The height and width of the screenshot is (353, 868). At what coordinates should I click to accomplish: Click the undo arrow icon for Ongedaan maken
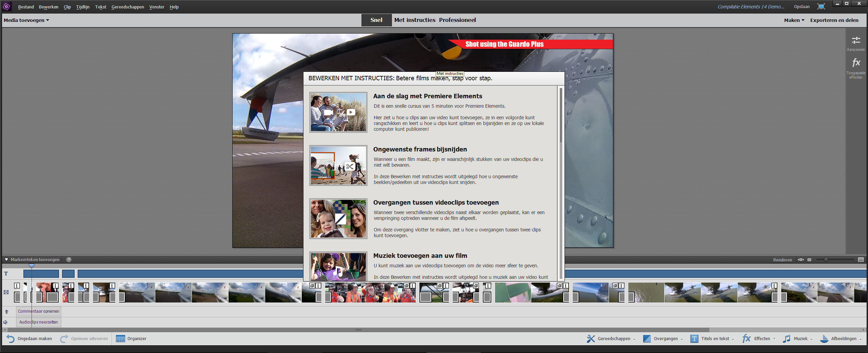10,339
